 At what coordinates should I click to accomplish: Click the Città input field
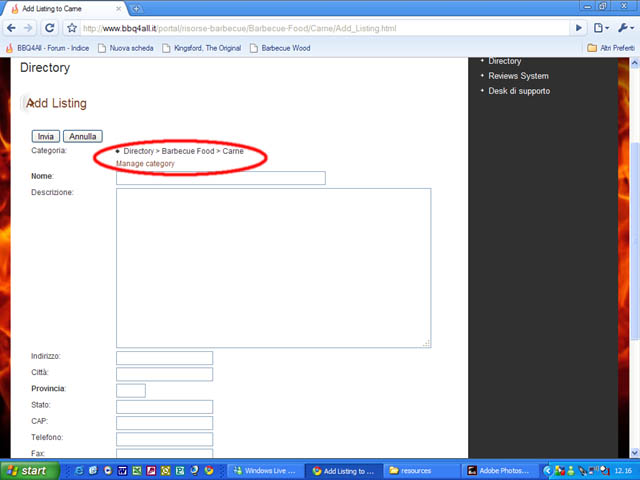point(164,374)
